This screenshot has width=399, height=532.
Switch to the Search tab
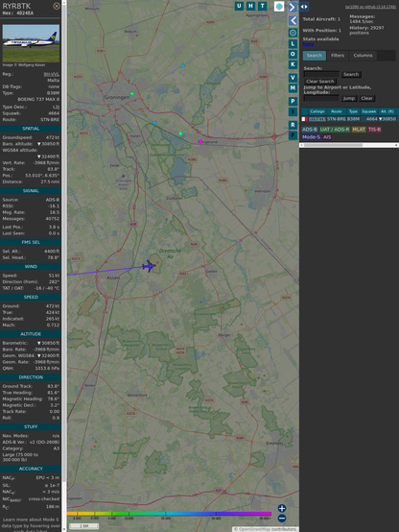(315, 56)
